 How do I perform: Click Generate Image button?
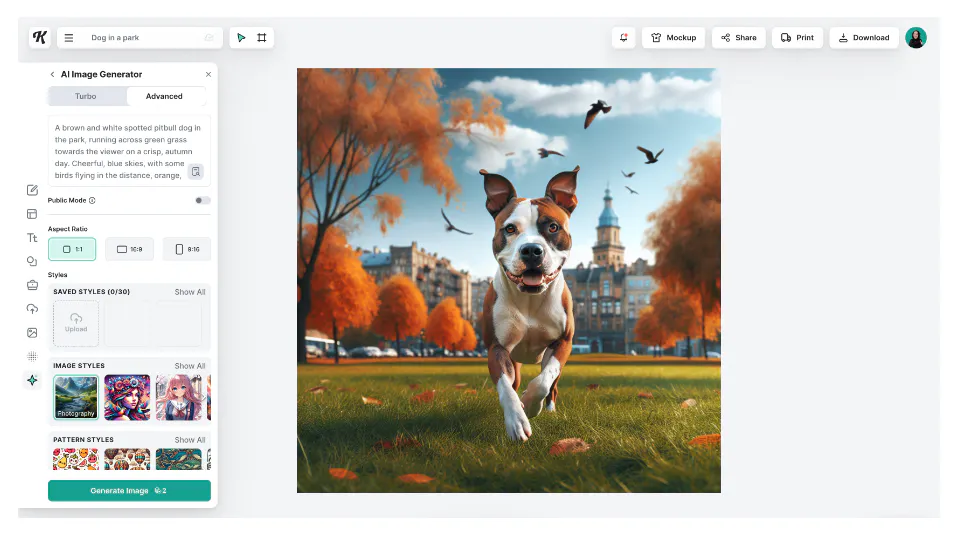(130, 491)
